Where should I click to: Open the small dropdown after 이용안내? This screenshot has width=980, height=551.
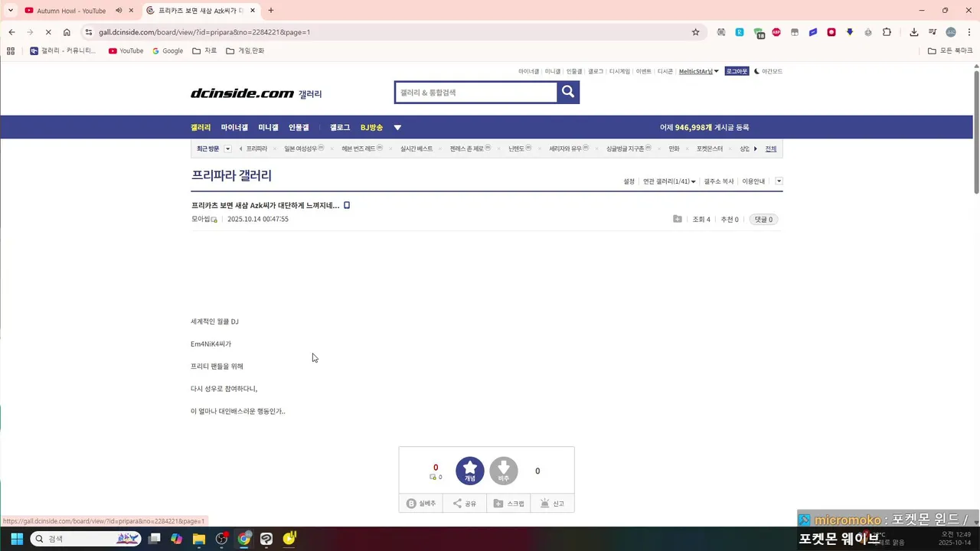click(x=779, y=181)
